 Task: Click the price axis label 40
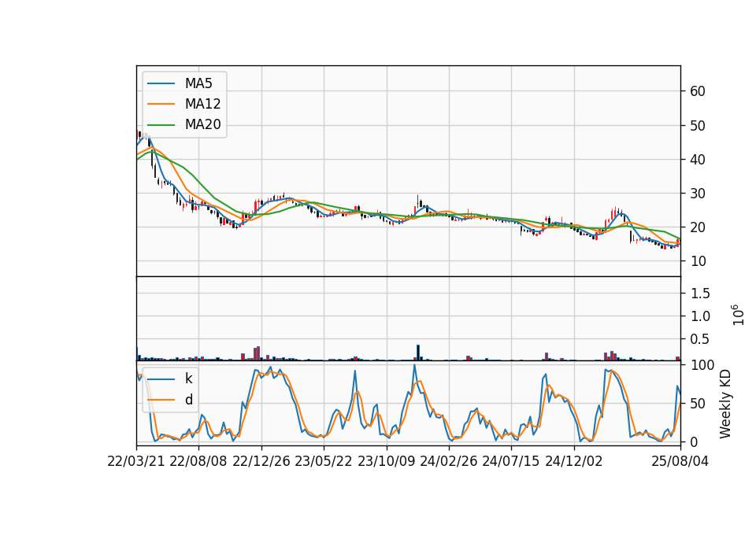coord(697,160)
